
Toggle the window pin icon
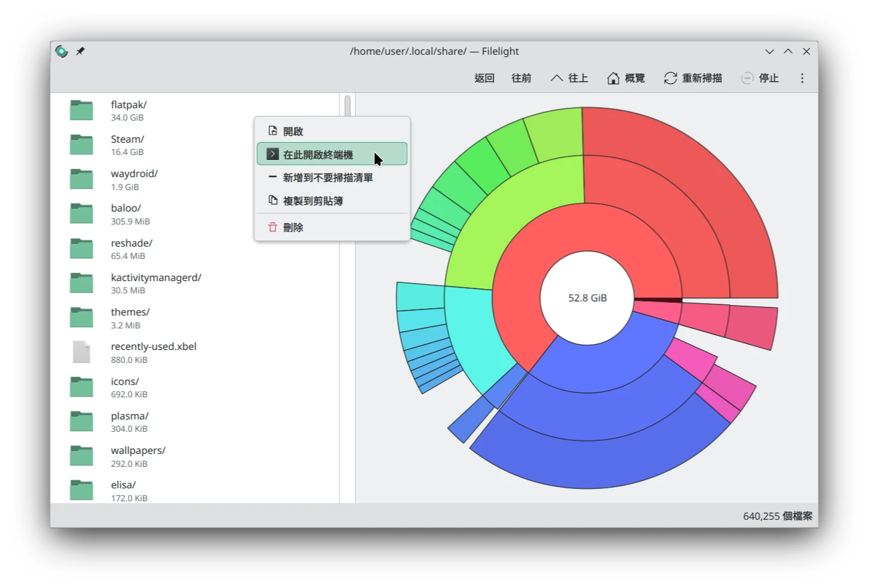pyautogui.click(x=81, y=52)
